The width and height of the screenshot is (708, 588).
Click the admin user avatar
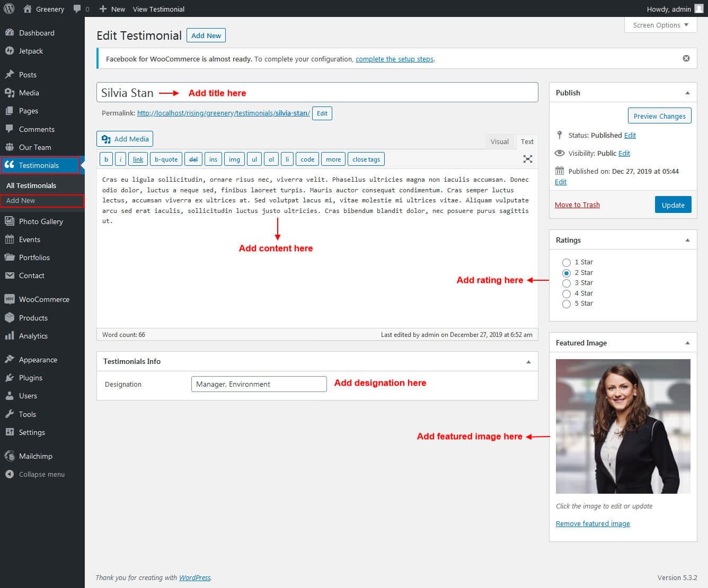(x=698, y=9)
